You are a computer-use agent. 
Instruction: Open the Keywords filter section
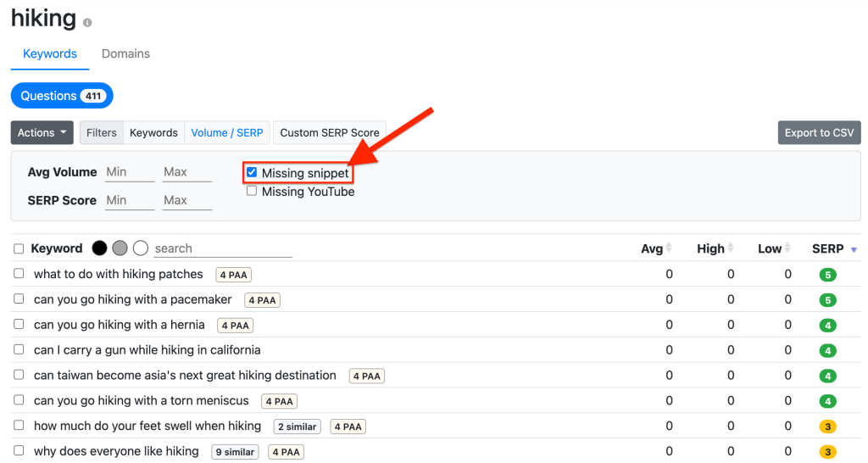coord(154,133)
